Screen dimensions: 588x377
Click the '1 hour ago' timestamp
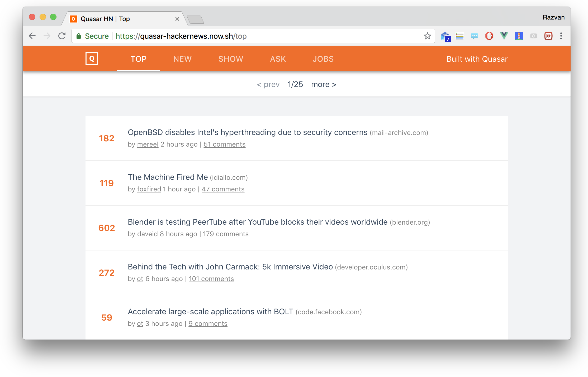click(179, 189)
